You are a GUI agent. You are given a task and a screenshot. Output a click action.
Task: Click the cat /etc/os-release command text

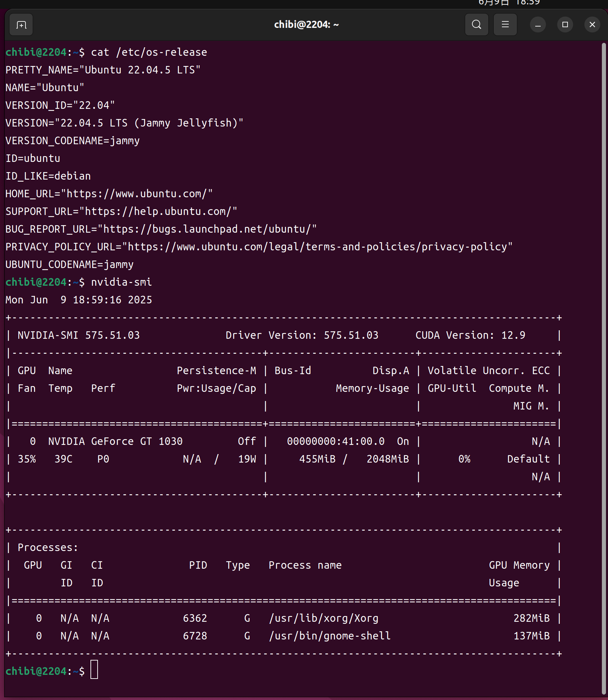149,52
